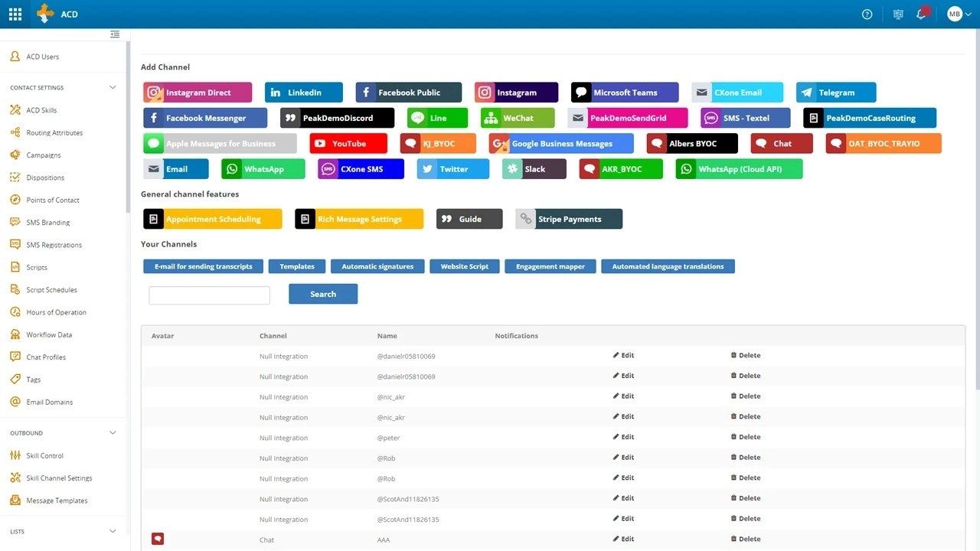Click the blue Search button
This screenshot has height=551, width=980.
pos(322,294)
